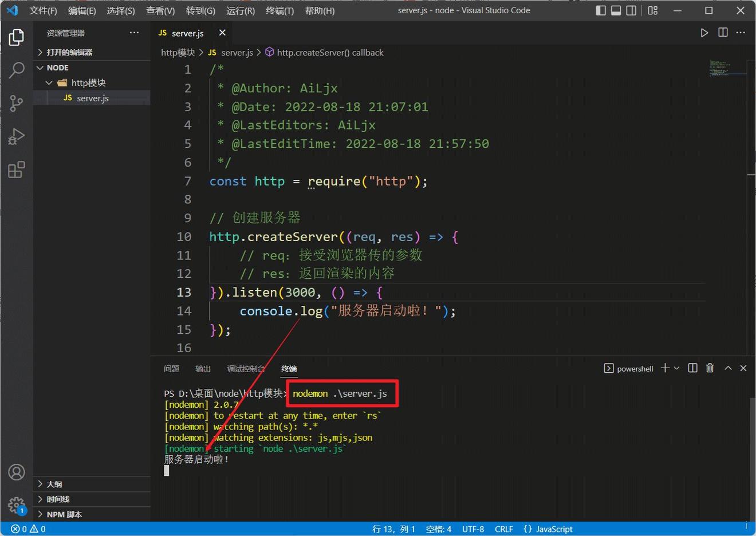Viewport: 756px width, 536px height.
Task: Click the Run Code play icon
Action: tap(704, 33)
